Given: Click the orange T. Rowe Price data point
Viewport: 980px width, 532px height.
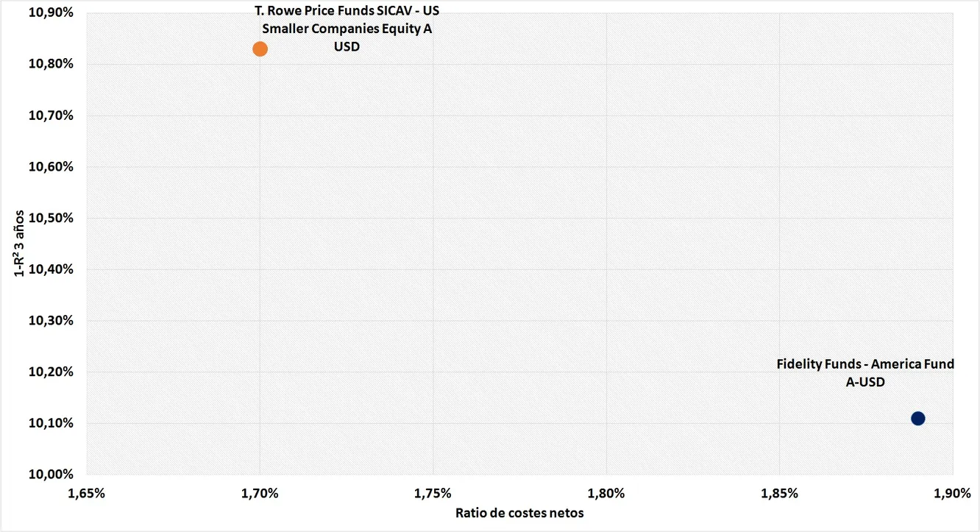Looking at the screenshot, I should pos(260,49).
